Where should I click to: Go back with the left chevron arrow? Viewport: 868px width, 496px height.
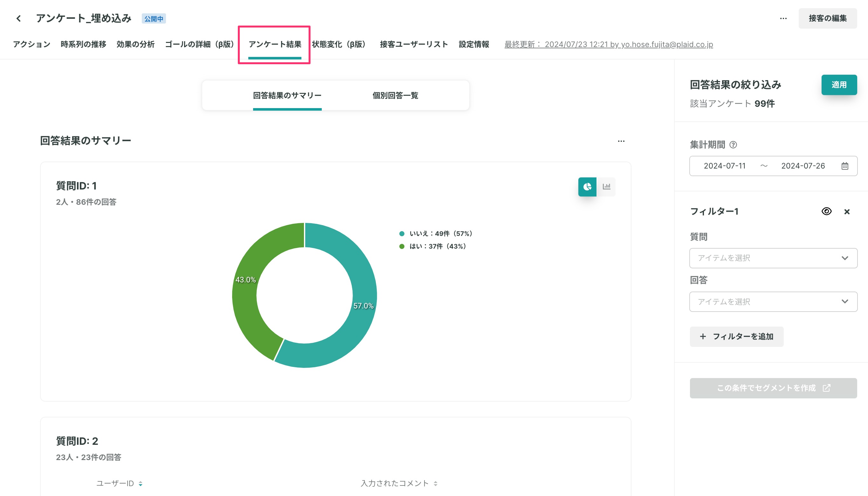pos(19,18)
